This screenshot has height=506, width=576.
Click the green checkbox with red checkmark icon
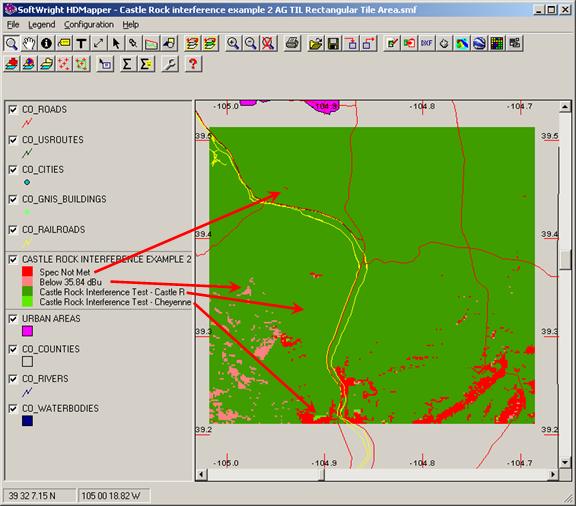[x=392, y=43]
